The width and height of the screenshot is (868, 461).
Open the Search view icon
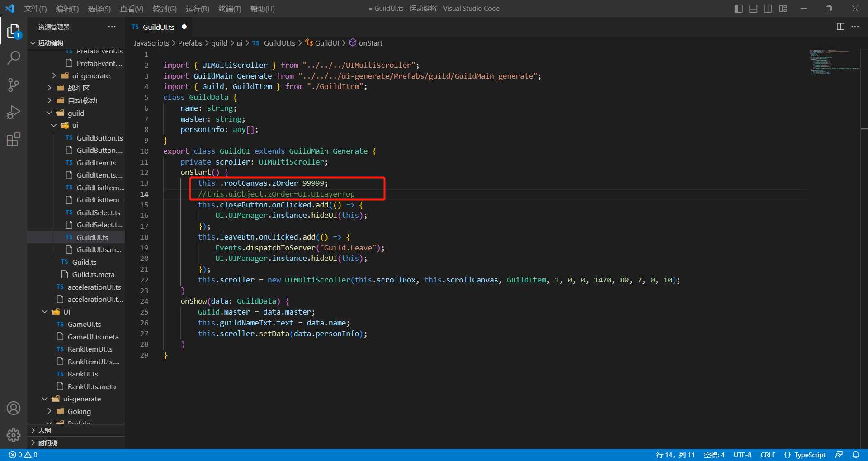(x=14, y=57)
